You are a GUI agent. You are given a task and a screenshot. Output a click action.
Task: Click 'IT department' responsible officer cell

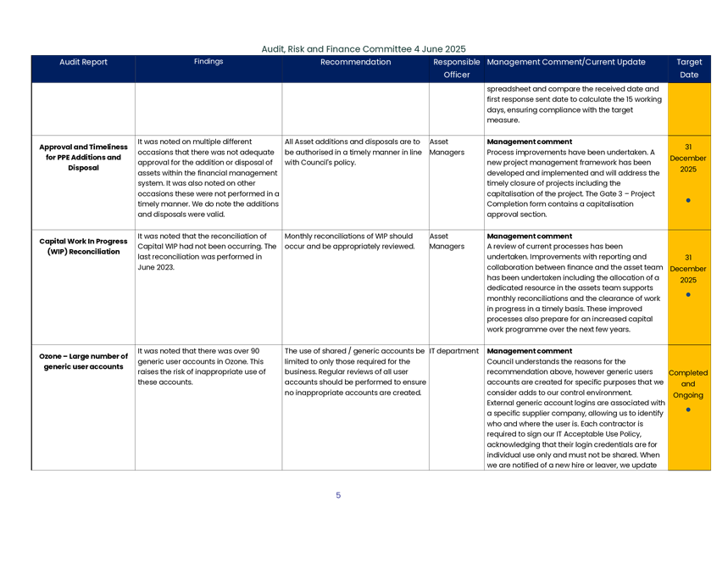click(454, 351)
